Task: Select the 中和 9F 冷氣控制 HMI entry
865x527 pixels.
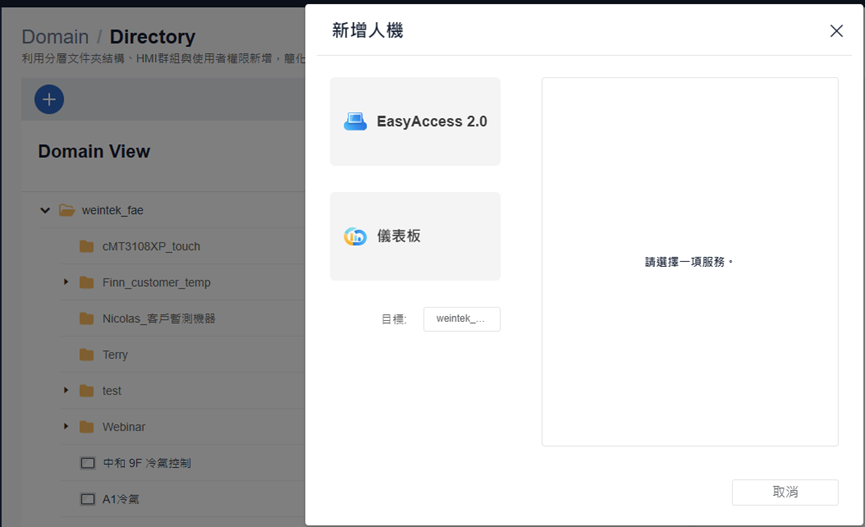Action: [147, 463]
